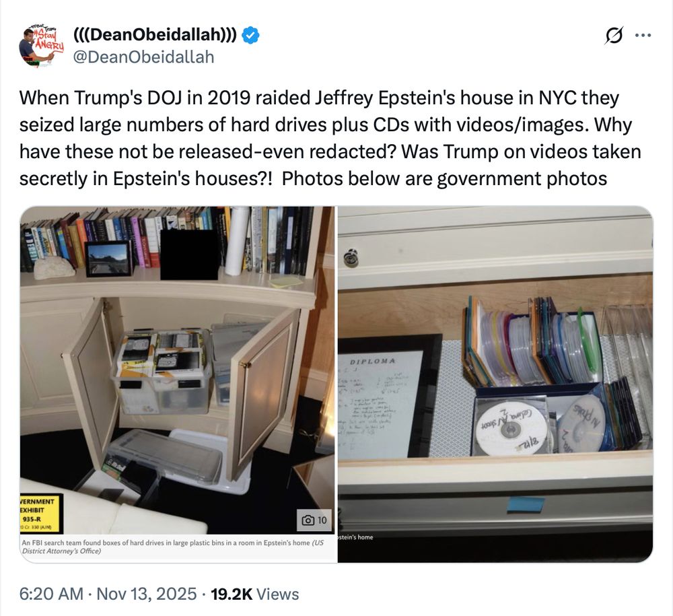673x616 pixels.
Task: Click the 19.2K Views count
Action: click(x=255, y=594)
